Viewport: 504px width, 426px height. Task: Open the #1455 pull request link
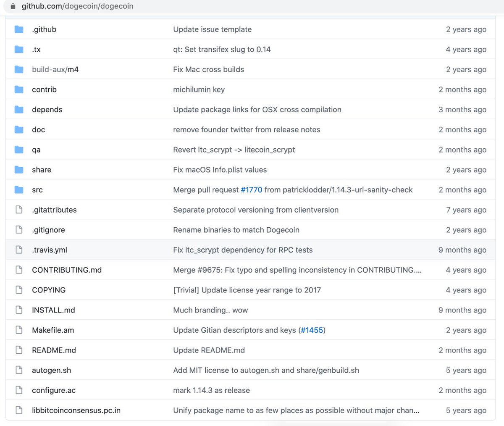[312, 330]
